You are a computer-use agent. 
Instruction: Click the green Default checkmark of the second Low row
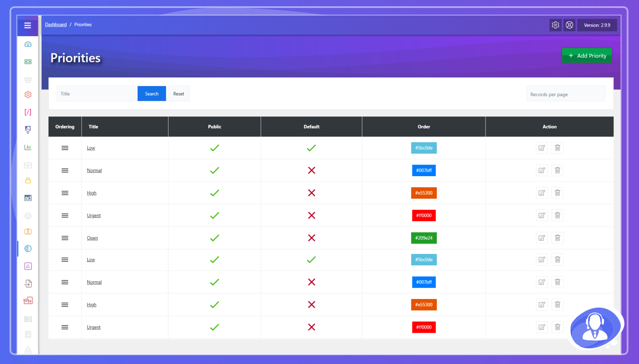coord(312,260)
